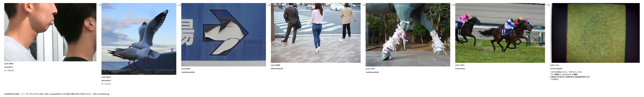The width and height of the screenshot is (644, 97).
Task: Click arrow after the crosswalk pedestrians photo
Action: 363,5
